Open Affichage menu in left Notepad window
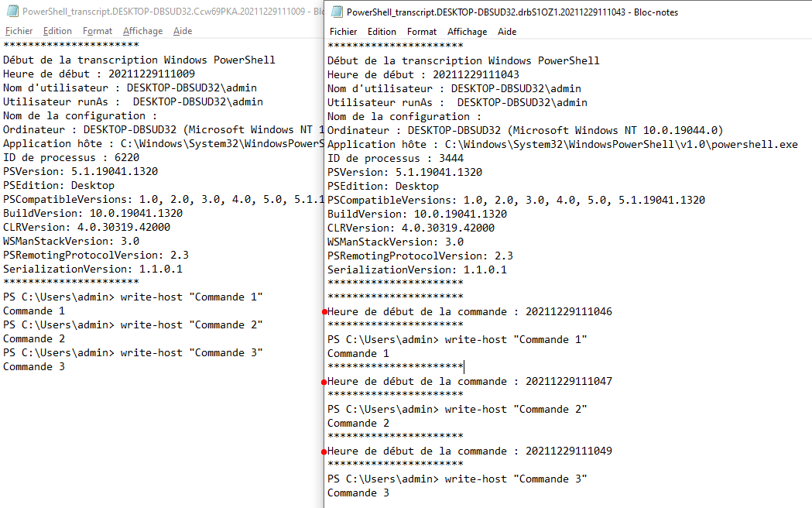 [142, 31]
